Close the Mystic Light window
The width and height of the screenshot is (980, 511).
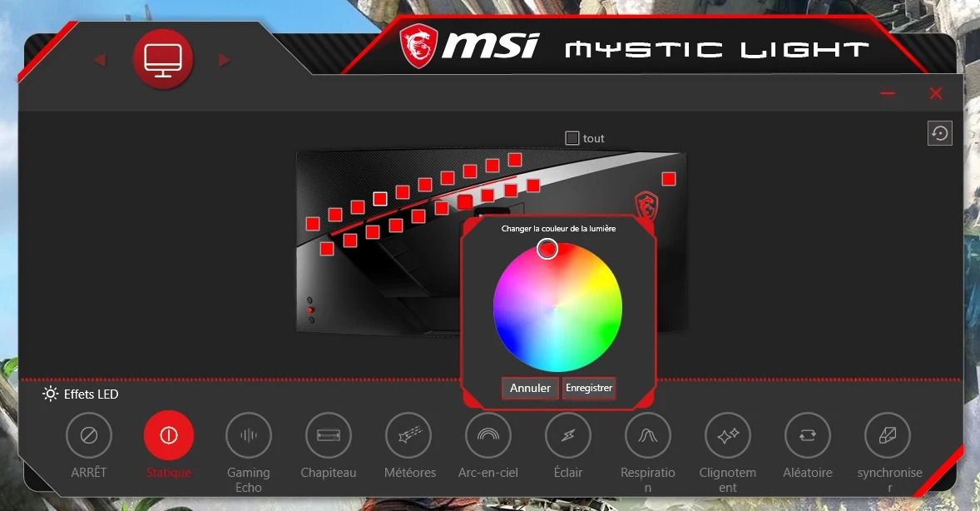point(936,94)
